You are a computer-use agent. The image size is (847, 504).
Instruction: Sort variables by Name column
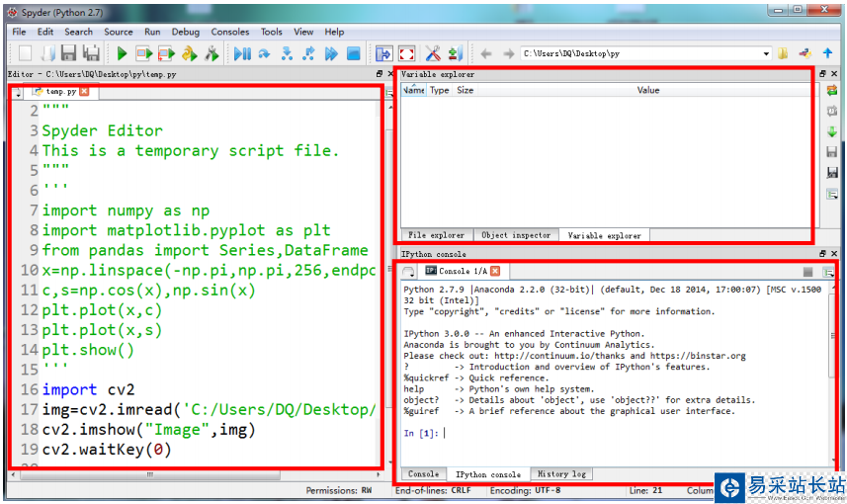414,90
